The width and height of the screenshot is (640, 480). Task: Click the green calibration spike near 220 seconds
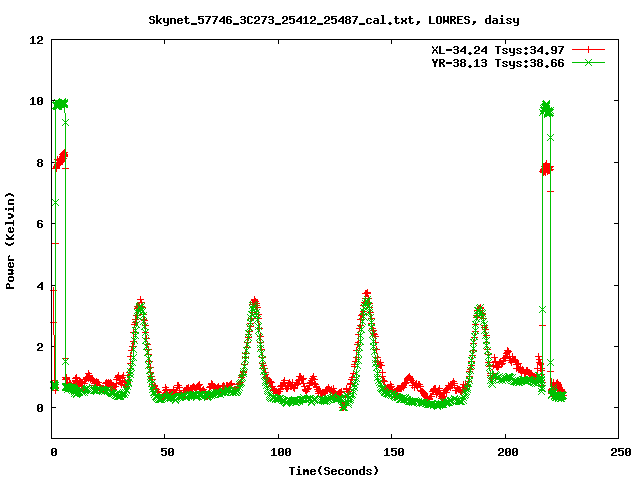547,108
